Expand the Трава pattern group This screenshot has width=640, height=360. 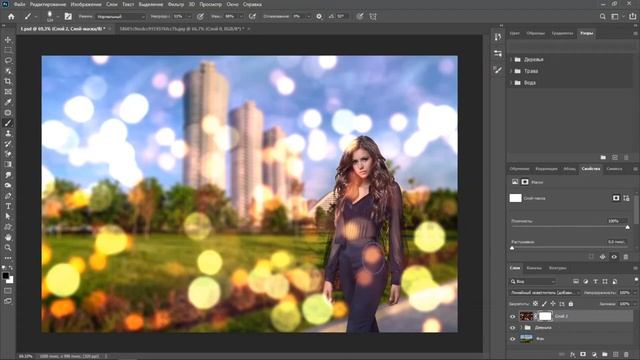point(511,71)
